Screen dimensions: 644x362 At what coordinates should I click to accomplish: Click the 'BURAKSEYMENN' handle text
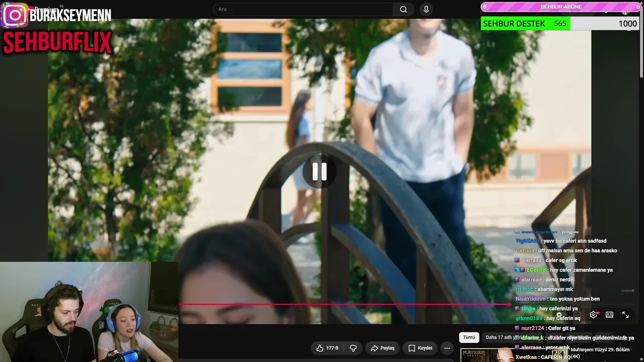(70, 15)
